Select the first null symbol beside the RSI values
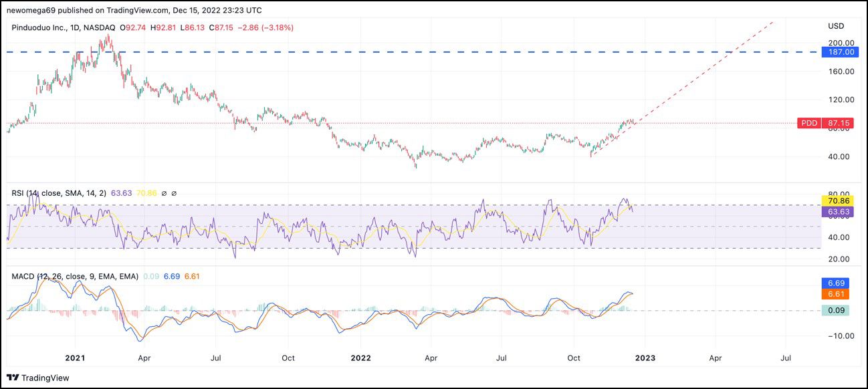868x389 pixels. click(x=165, y=194)
